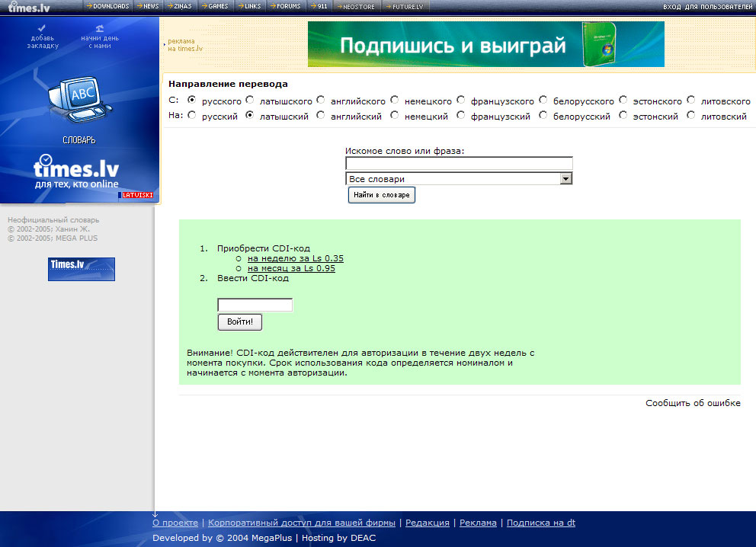Open the 'реклама на times.lv' link
This screenshot has height=547, width=756.
click(184, 45)
